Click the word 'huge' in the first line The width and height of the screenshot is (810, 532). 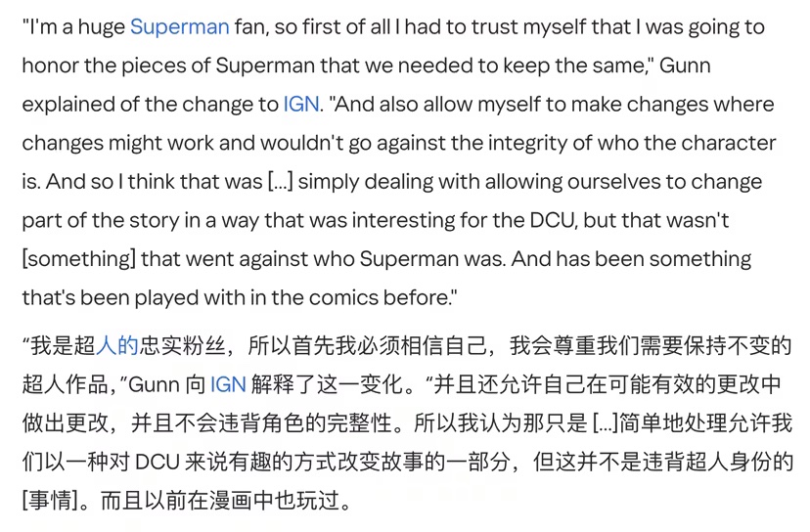tap(102, 26)
